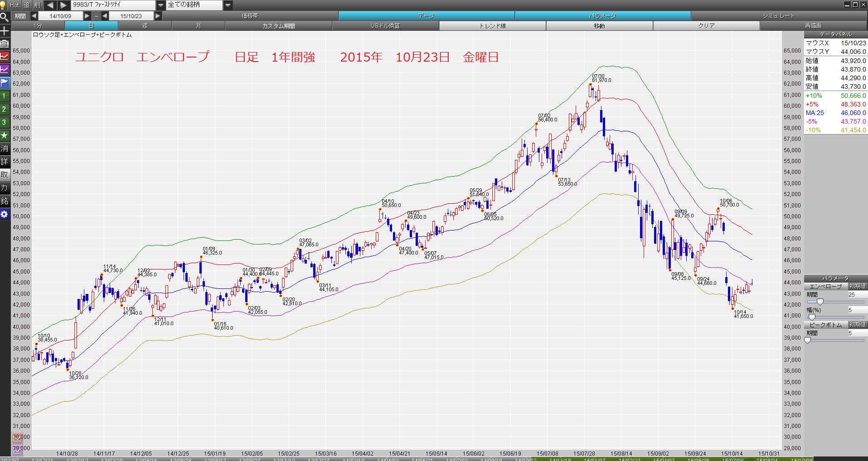Click the 全ての銘柄 combo box
This screenshot has height=461, width=868.
coord(195,5)
